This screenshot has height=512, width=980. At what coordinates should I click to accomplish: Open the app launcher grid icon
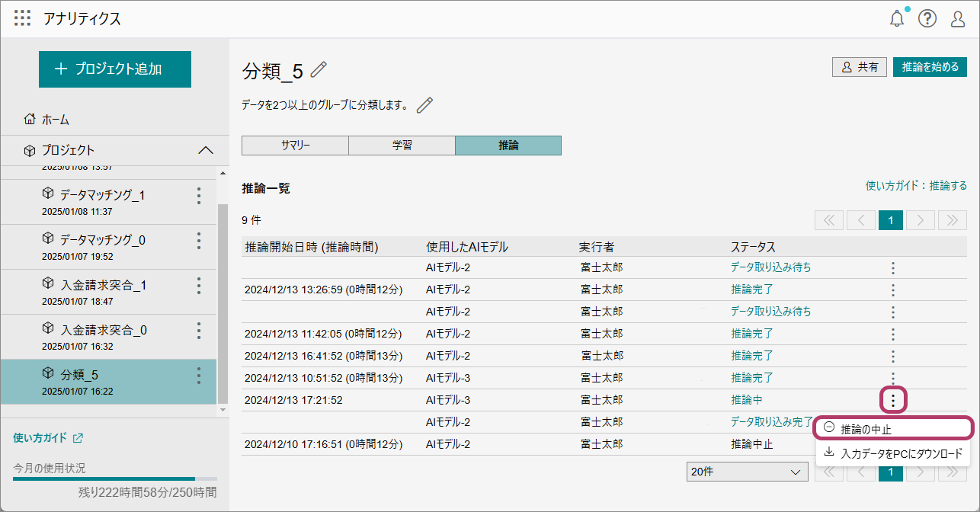[x=23, y=18]
